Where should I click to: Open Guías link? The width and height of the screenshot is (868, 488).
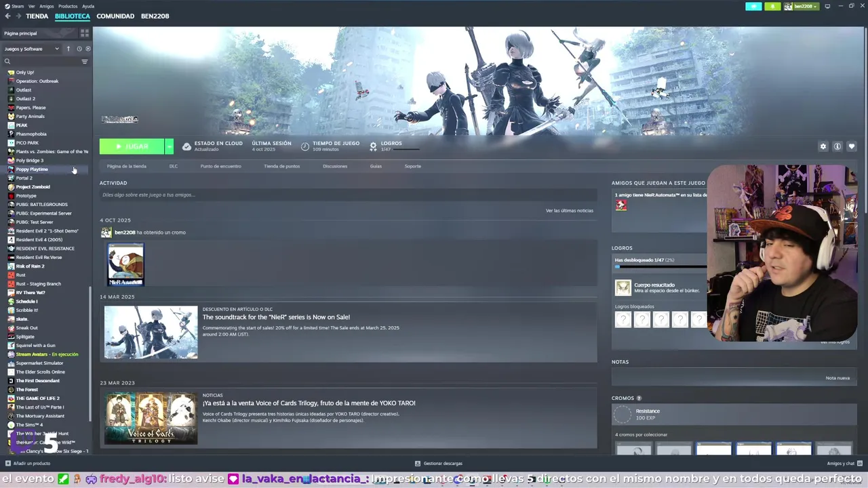376,166
